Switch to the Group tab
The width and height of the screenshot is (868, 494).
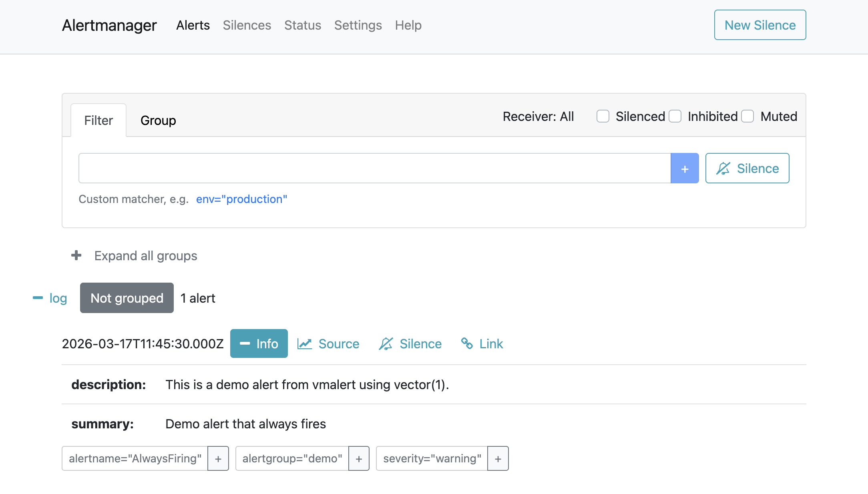pos(158,120)
